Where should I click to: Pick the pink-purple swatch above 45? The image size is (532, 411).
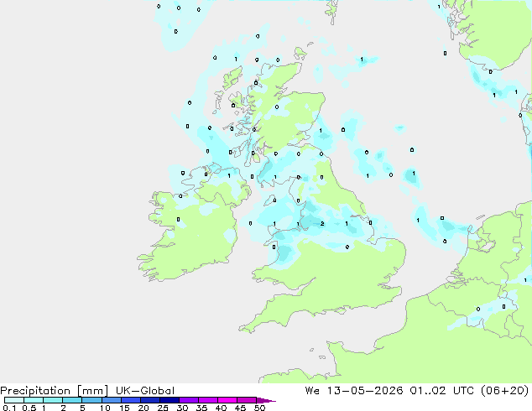click(247, 400)
